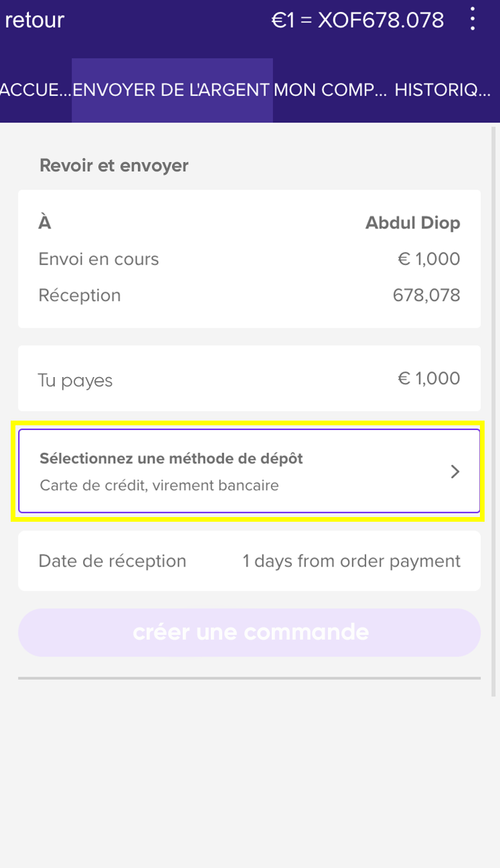Tap the Date de réception label
Viewport: 500px width, 868px height.
112,561
